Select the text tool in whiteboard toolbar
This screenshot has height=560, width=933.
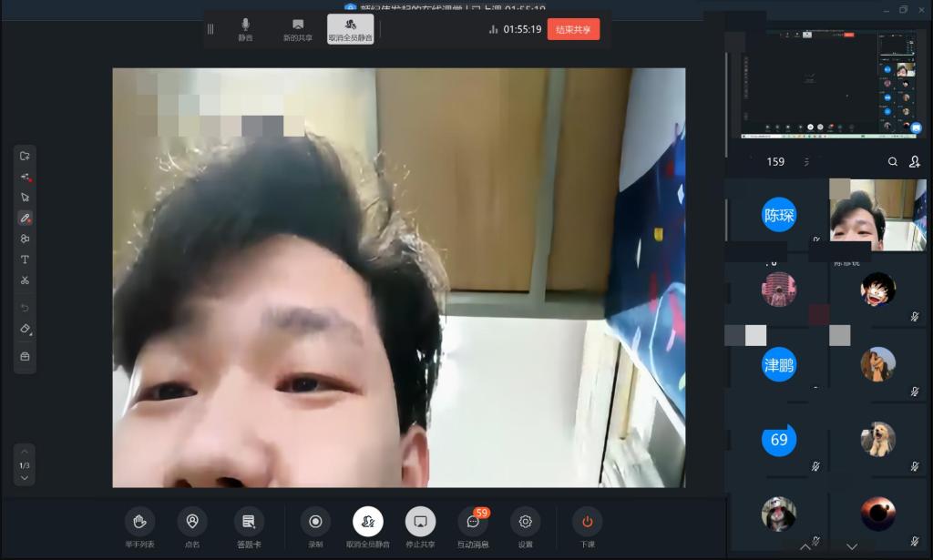pyautogui.click(x=25, y=260)
